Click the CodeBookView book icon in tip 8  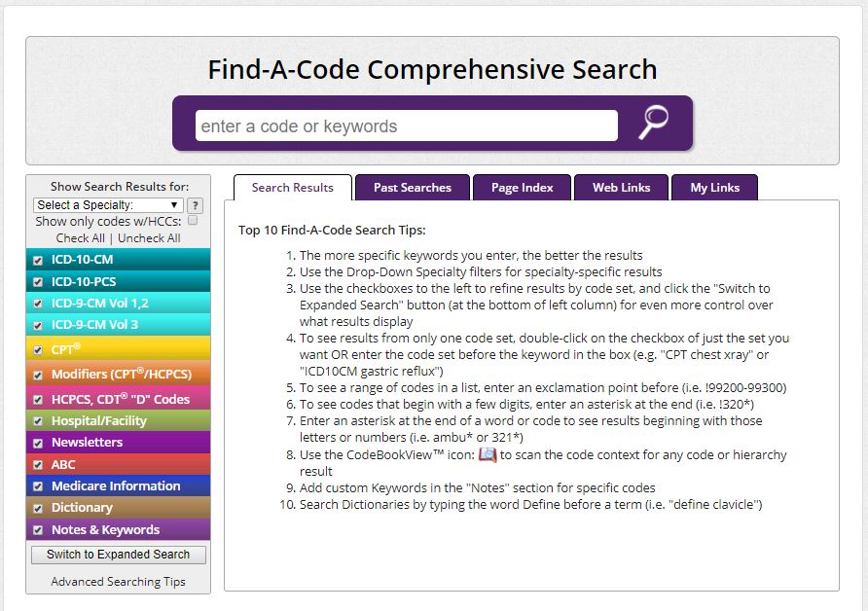pos(488,455)
